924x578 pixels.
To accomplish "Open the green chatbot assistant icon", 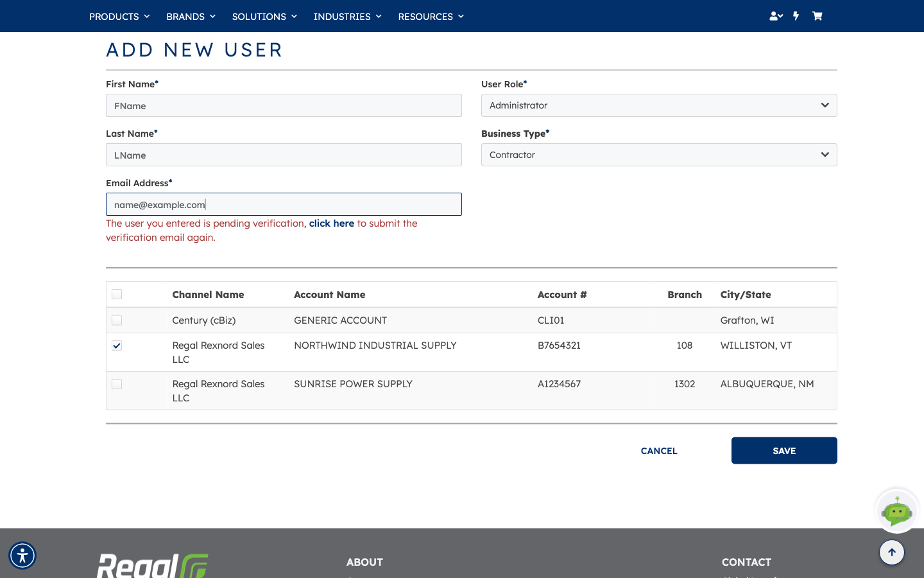I will pyautogui.click(x=897, y=511).
